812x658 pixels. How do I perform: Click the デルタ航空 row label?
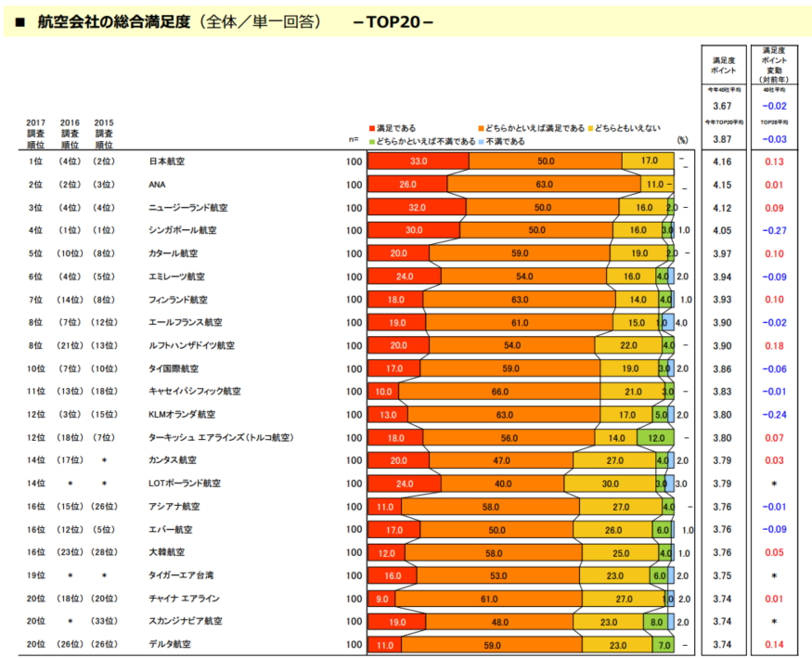[x=170, y=644]
